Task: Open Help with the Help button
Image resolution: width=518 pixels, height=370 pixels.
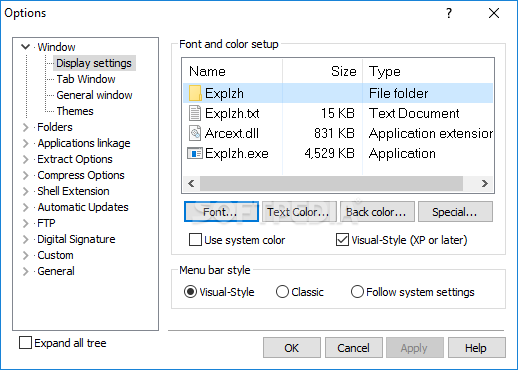Action: (477, 348)
